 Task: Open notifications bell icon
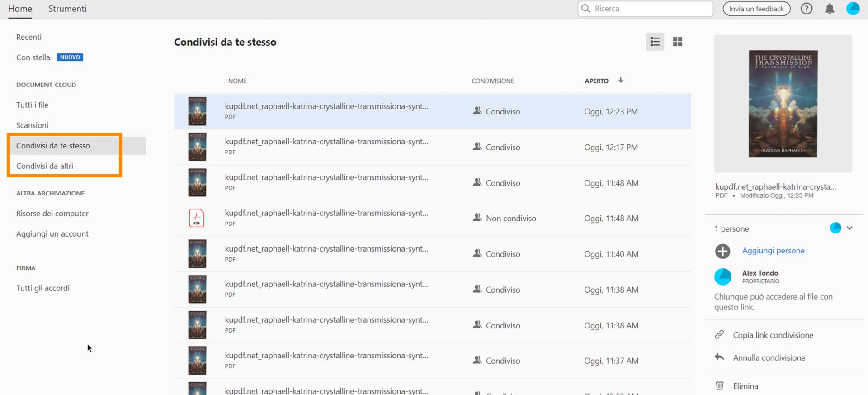point(830,9)
